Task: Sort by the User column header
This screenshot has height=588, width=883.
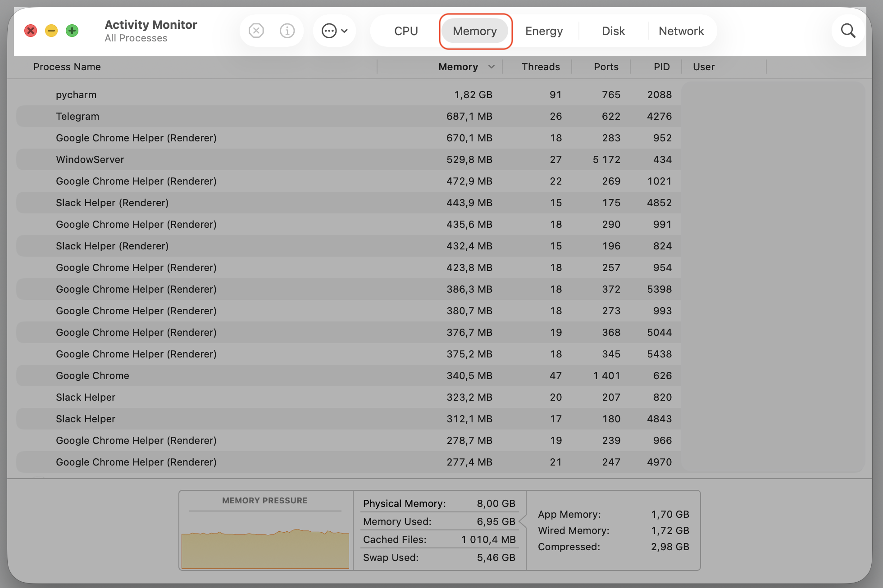Action: click(704, 67)
